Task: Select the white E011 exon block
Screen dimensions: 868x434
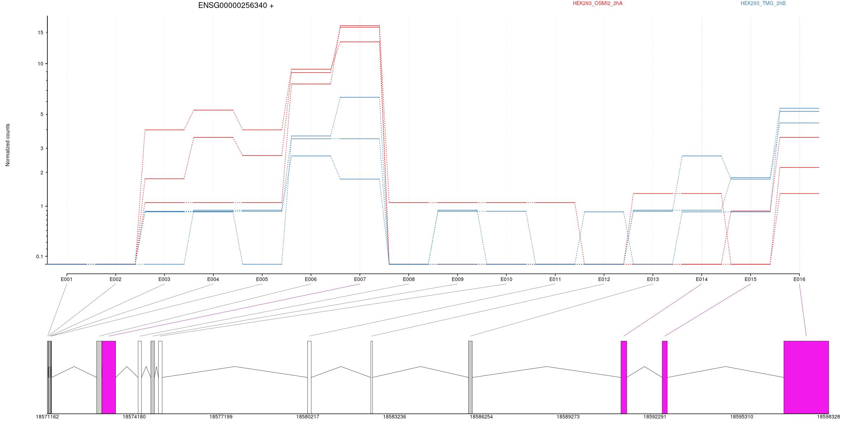Action: pyautogui.click(x=309, y=377)
